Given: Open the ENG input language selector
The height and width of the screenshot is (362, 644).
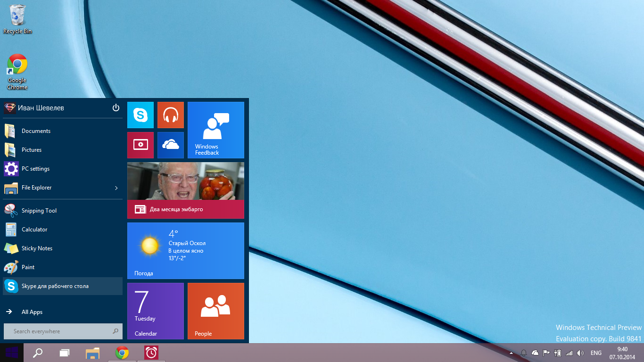Looking at the screenshot, I should click(596, 353).
